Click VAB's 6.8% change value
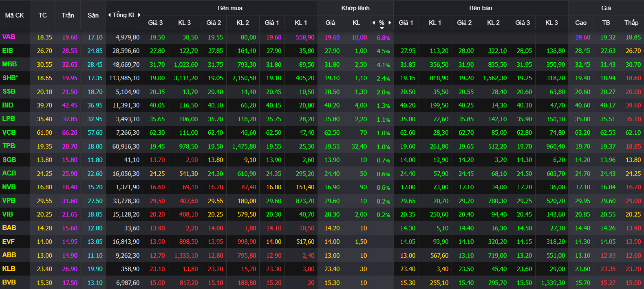Image resolution: width=644 pixels, height=289 pixels. [x=383, y=37]
